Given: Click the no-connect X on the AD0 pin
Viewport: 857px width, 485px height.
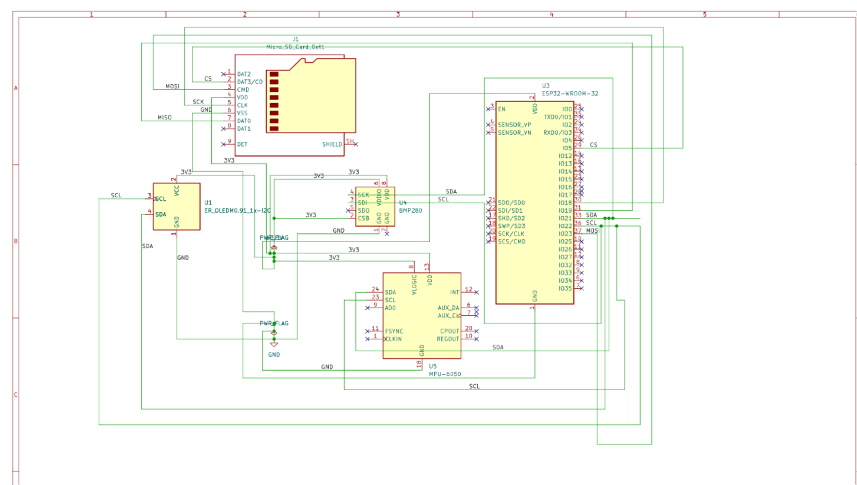Looking at the screenshot, I should tap(367, 308).
